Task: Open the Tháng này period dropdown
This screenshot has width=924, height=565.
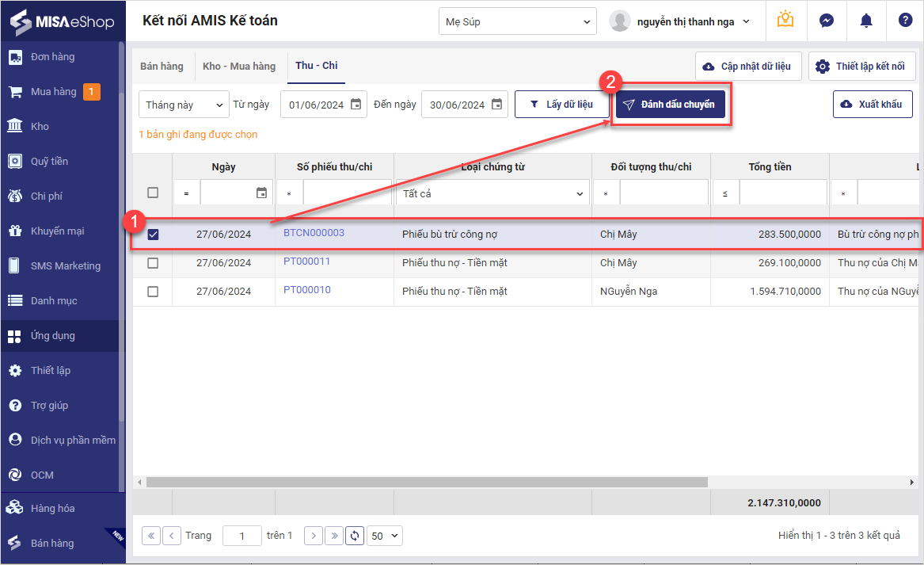Action: [184, 105]
